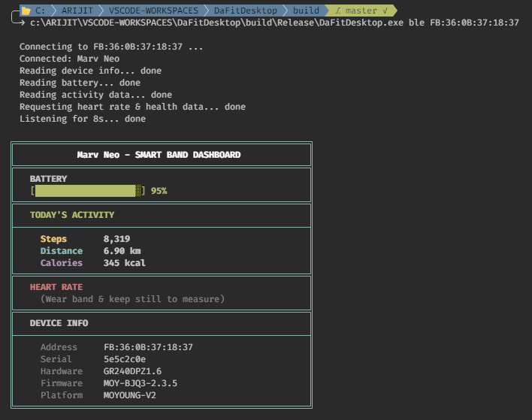Click the hardware value 'GR240DPZ1.6'
Screen dimensions: 532x420
132,371
